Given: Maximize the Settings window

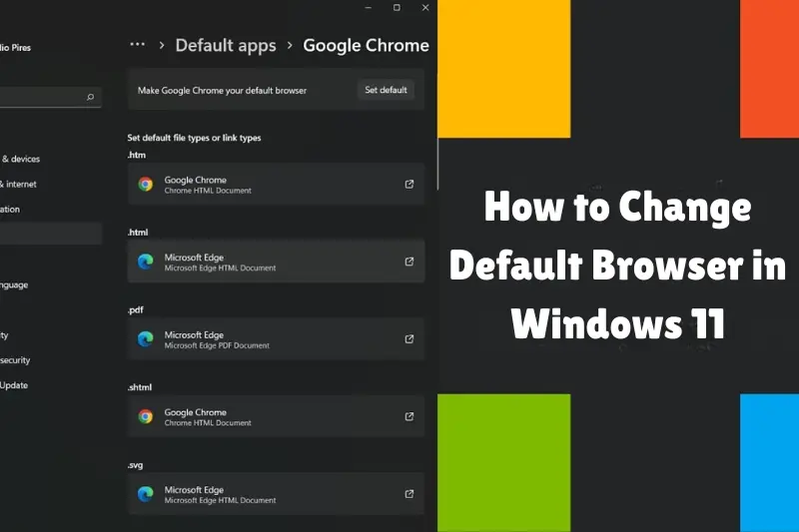Looking at the screenshot, I should [x=397, y=8].
